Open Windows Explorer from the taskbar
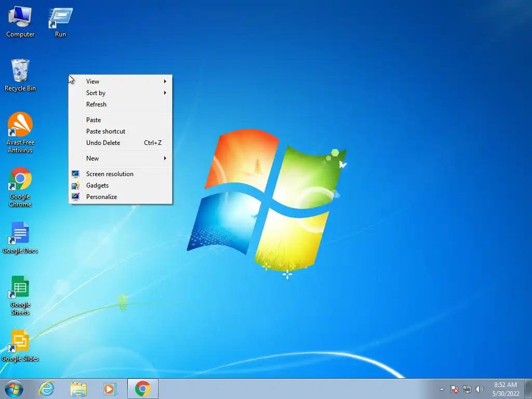This screenshot has height=399, width=532. point(78,389)
